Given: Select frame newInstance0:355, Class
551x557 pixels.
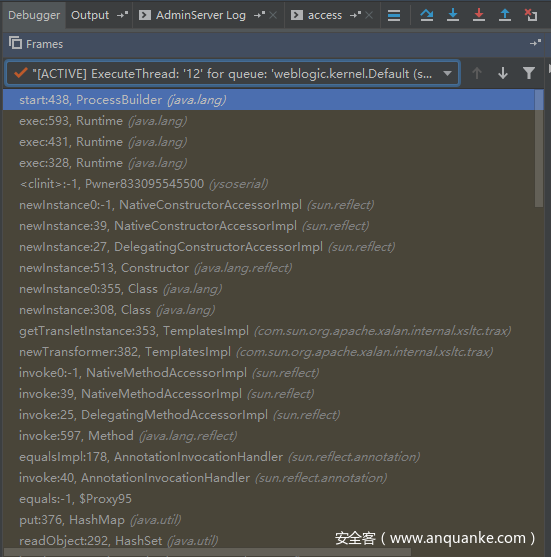Looking at the screenshot, I should [268, 289].
